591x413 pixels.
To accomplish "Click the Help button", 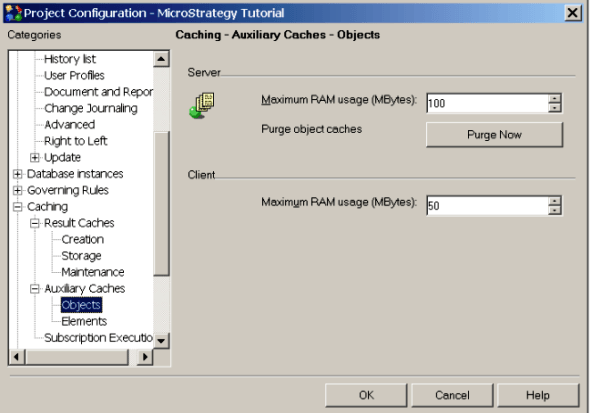I will tap(538, 395).
